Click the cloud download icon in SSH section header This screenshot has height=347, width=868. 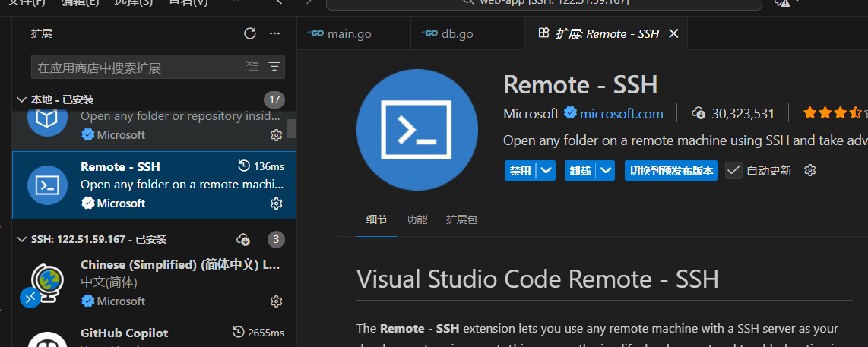[x=242, y=240]
